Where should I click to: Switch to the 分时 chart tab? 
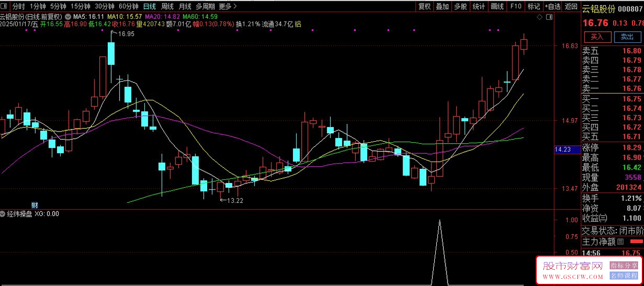[18, 6]
